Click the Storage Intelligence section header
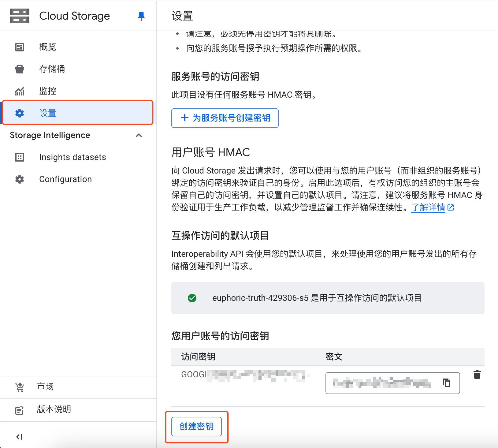Screen dimensions: 498x448 pos(50,135)
